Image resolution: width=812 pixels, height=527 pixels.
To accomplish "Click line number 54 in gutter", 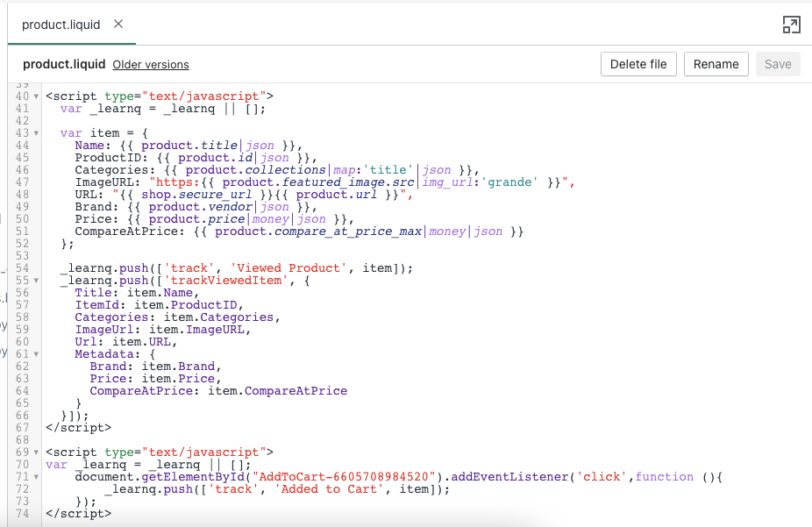I will point(22,268).
